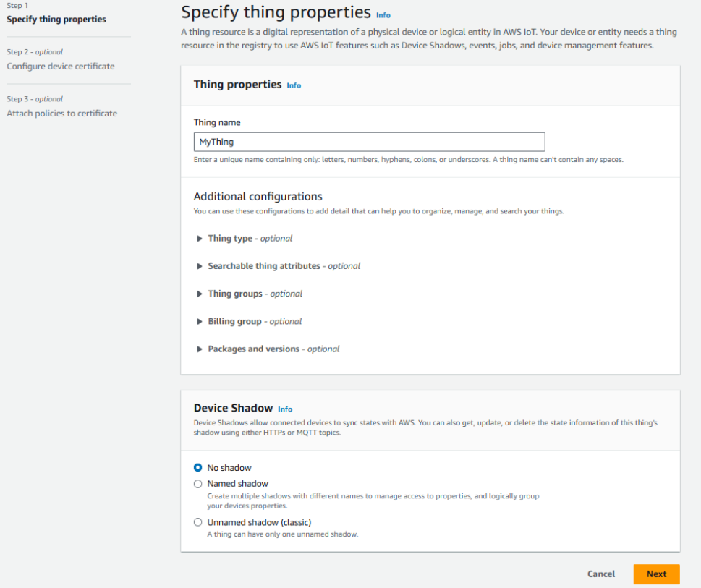
Task: Click the Thing name input field
Action: pos(369,142)
